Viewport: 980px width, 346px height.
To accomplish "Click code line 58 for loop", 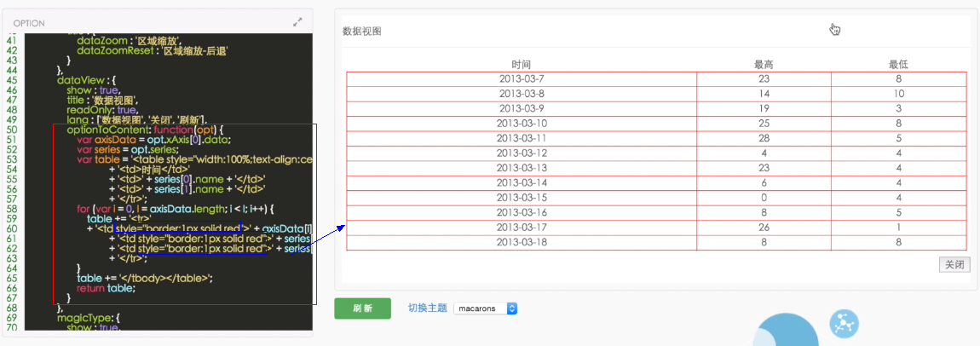I will [176, 209].
